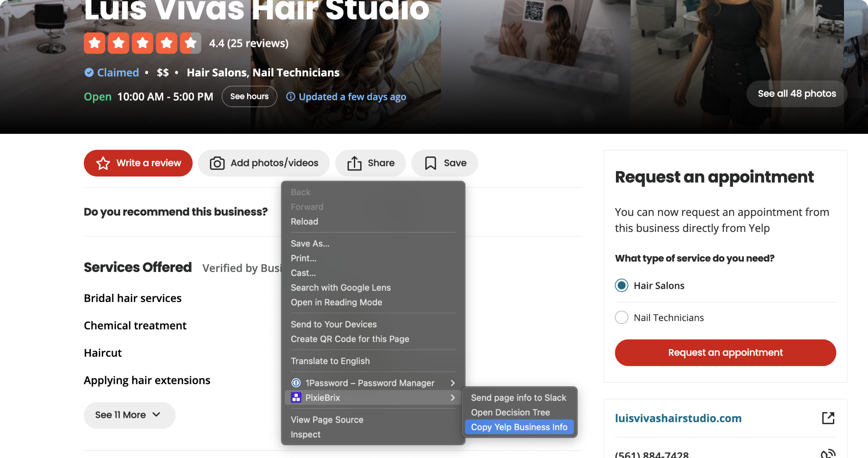Click the star icon in Write a review
Screen dimensions: 868x458
click(x=103, y=163)
